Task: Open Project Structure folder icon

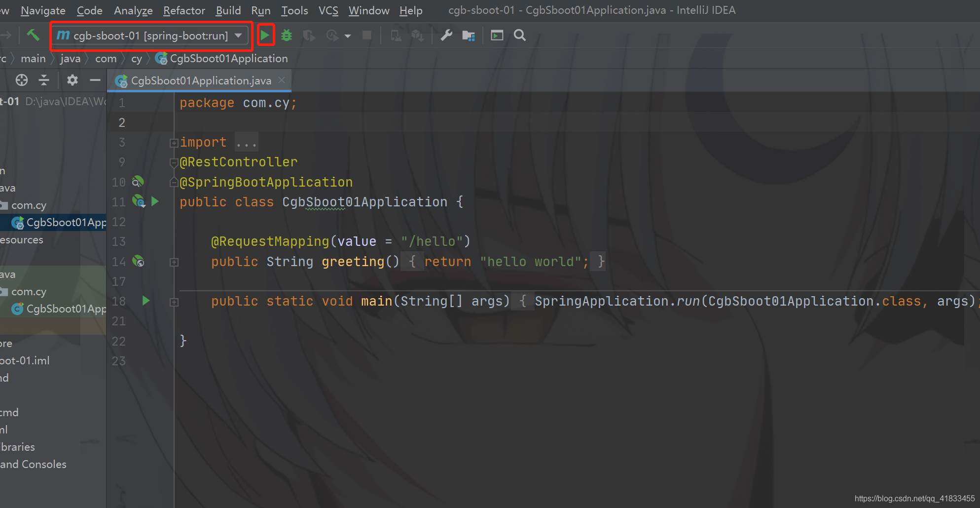Action: tap(469, 36)
